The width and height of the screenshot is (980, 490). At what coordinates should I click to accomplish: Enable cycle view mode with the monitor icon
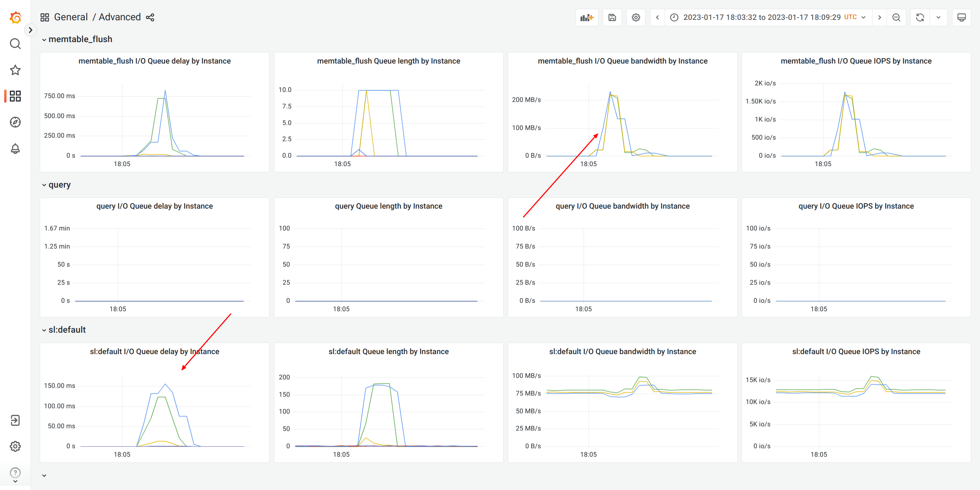tap(962, 17)
